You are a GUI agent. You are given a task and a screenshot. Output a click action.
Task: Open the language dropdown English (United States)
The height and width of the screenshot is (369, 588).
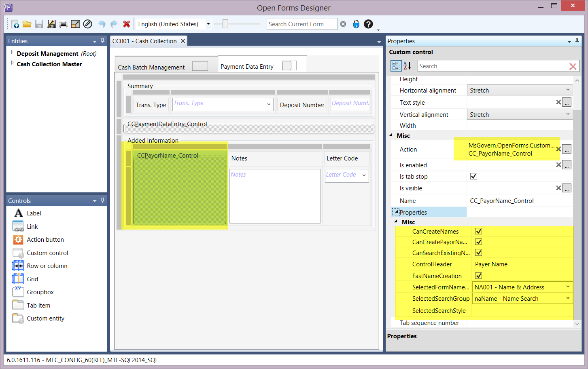(x=208, y=24)
